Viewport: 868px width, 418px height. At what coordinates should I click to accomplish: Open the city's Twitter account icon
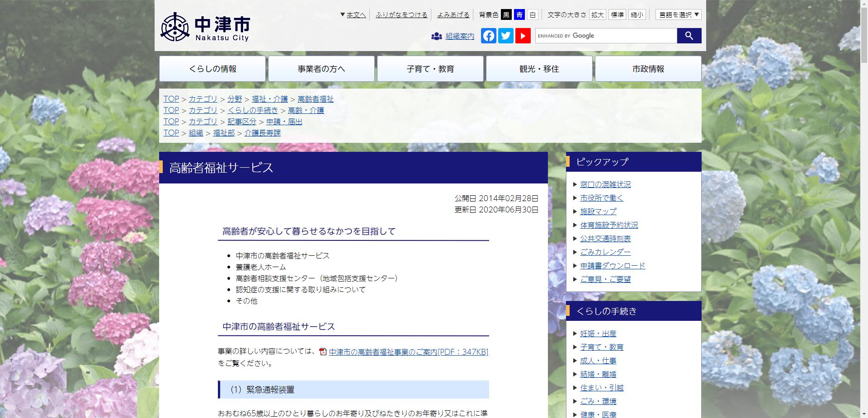tap(506, 36)
